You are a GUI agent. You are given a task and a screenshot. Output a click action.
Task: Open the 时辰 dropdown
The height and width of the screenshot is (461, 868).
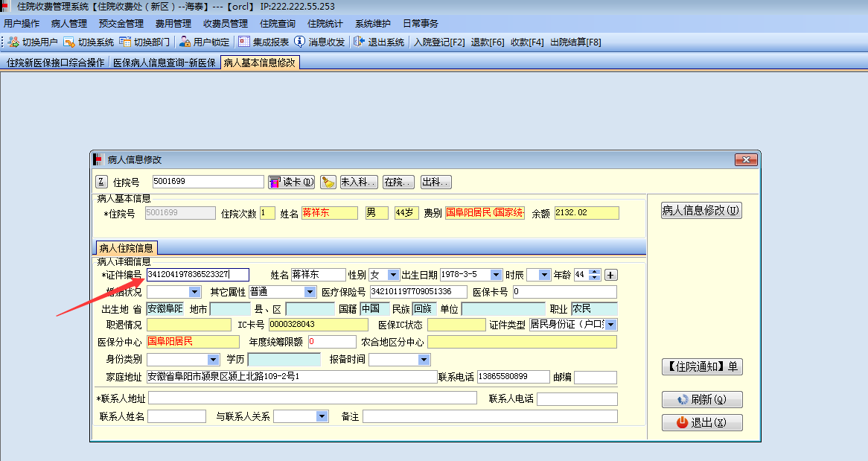tap(544, 275)
